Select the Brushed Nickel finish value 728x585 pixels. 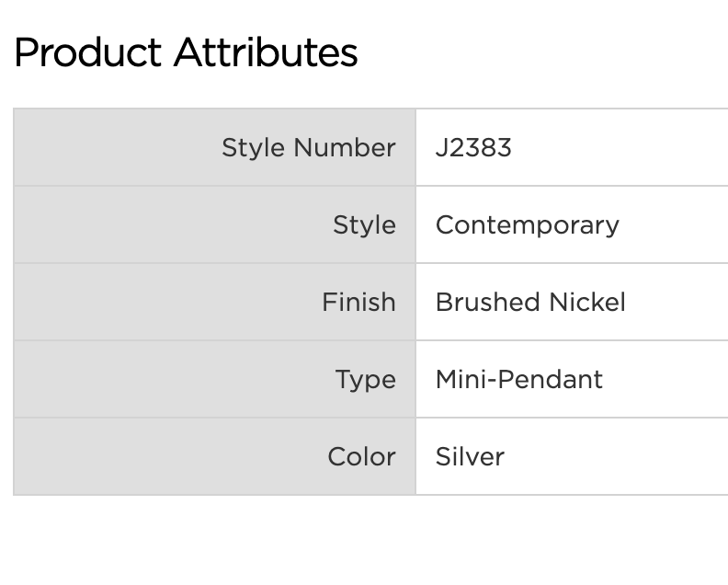530,302
